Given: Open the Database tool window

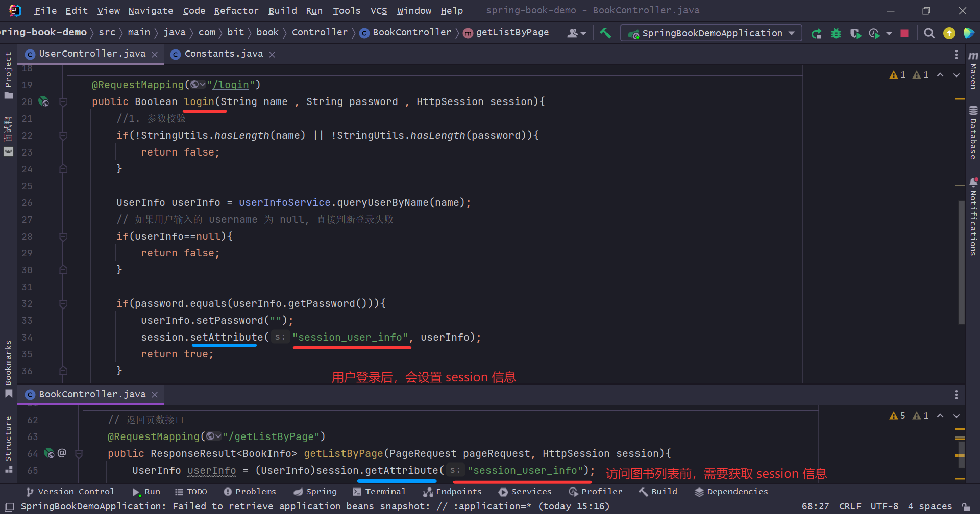Looking at the screenshot, I should click(x=973, y=133).
